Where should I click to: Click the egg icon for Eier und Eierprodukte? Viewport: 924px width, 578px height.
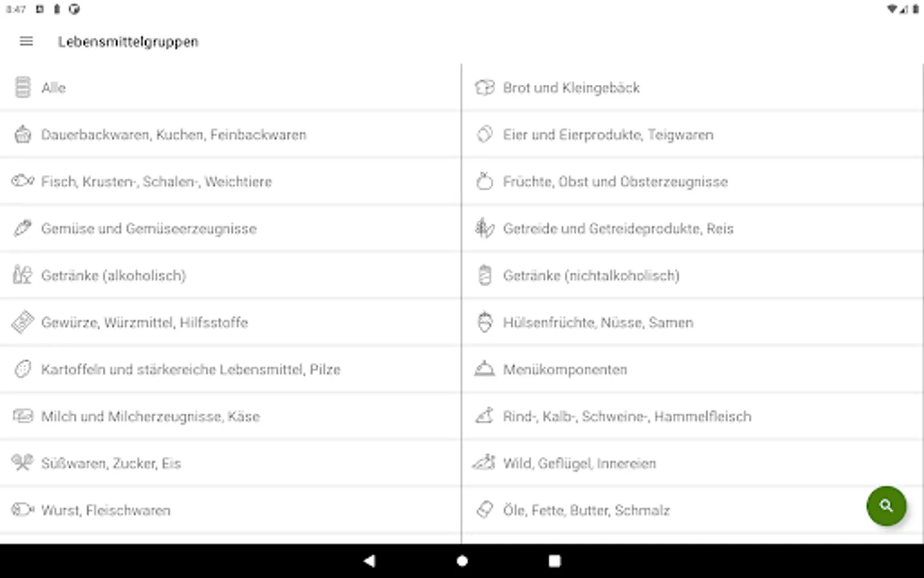[x=484, y=134]
